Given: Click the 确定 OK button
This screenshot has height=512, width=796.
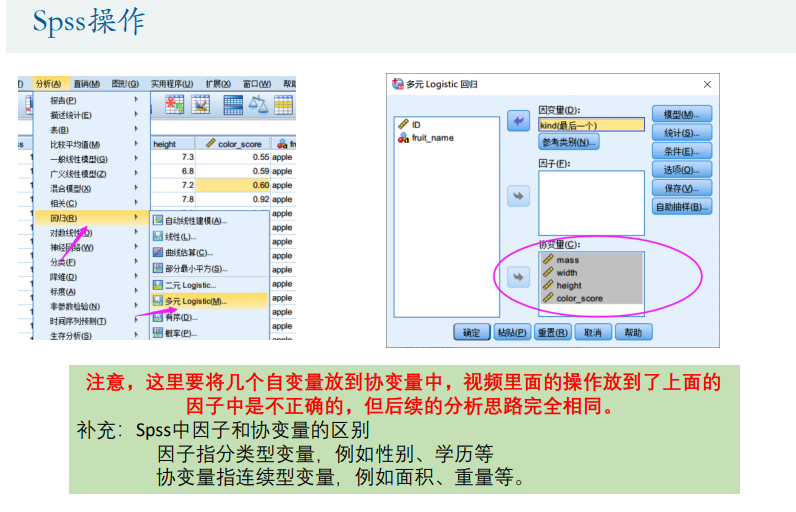Looking at the screenshot, I should pyautogui.click(x=471, y=332).
